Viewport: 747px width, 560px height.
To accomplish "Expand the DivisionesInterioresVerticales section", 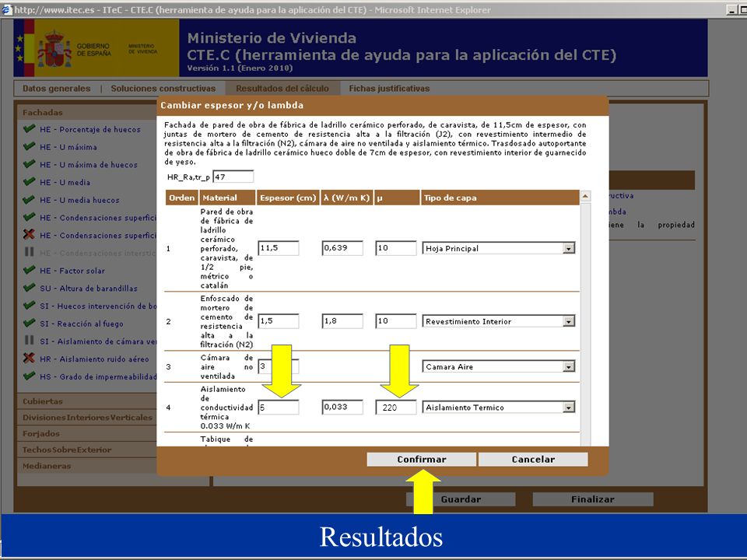I will click(89, 417).
